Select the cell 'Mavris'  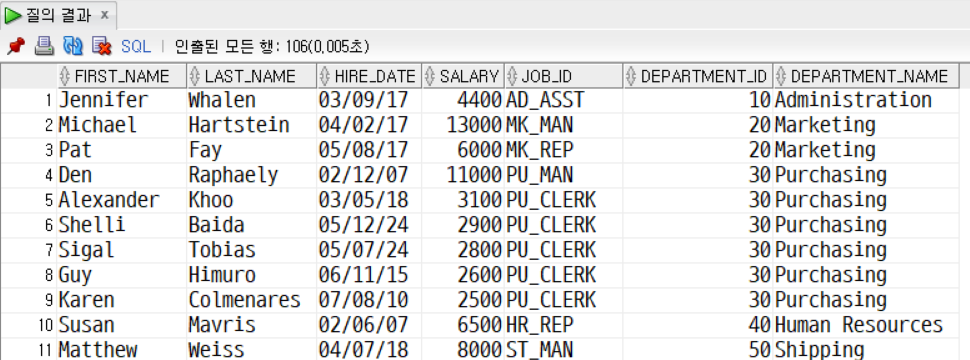tap(251, 325)
